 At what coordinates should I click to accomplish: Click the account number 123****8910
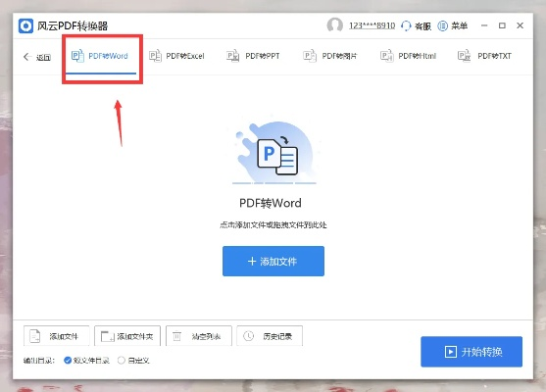pos(372,25)
